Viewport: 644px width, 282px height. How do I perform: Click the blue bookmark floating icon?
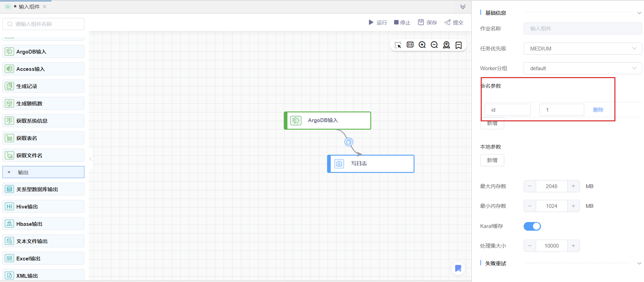tap(458, 268)
